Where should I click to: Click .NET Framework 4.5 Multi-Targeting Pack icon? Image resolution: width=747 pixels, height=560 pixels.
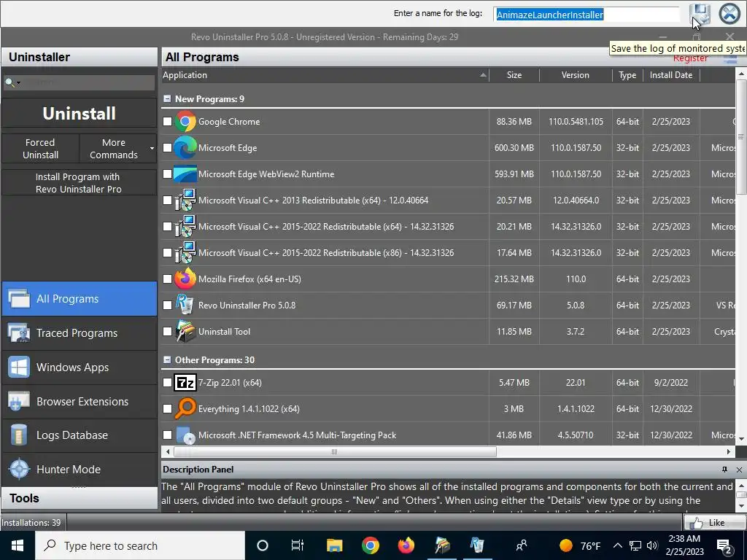[185, 435]
